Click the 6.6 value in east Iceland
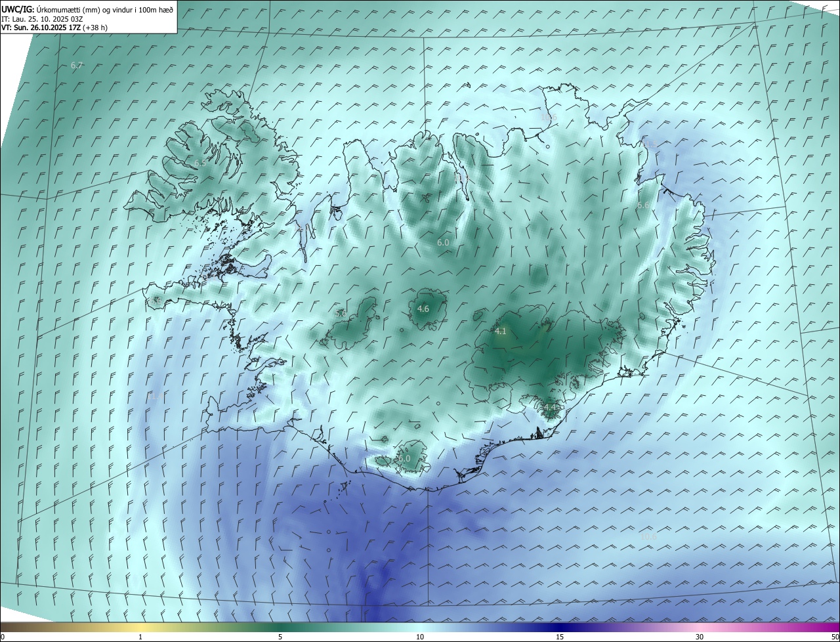This screenshot has width=840, height=642. [x=643, y=205]
